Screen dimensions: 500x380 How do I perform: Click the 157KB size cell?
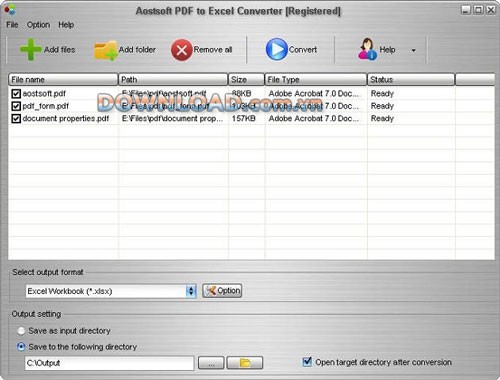[244, 118]
